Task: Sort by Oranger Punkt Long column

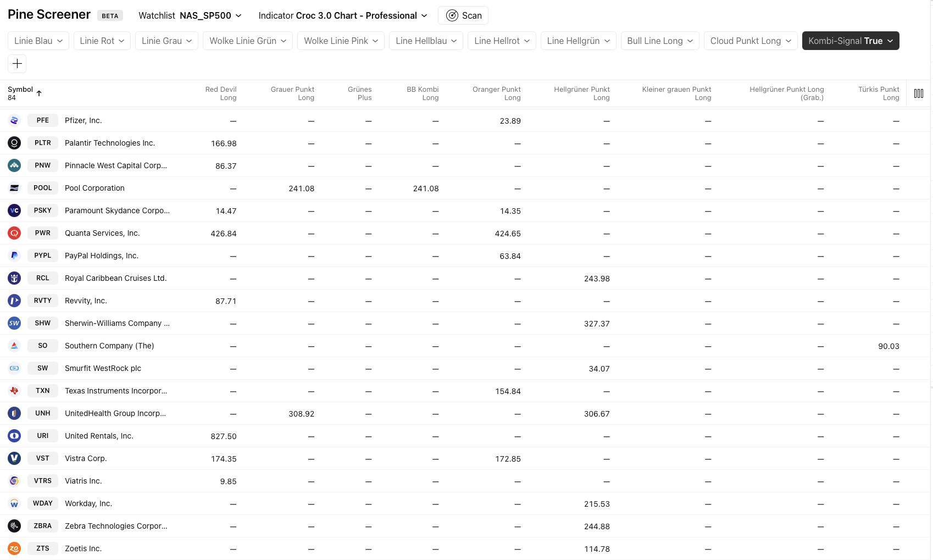Action: pyautogui.click(x=497, y=93)
